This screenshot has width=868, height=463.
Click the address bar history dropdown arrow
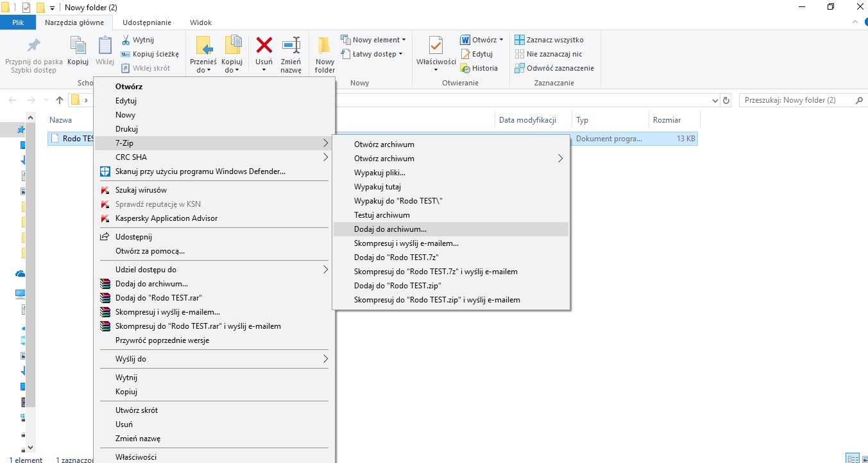click(716, 101)
